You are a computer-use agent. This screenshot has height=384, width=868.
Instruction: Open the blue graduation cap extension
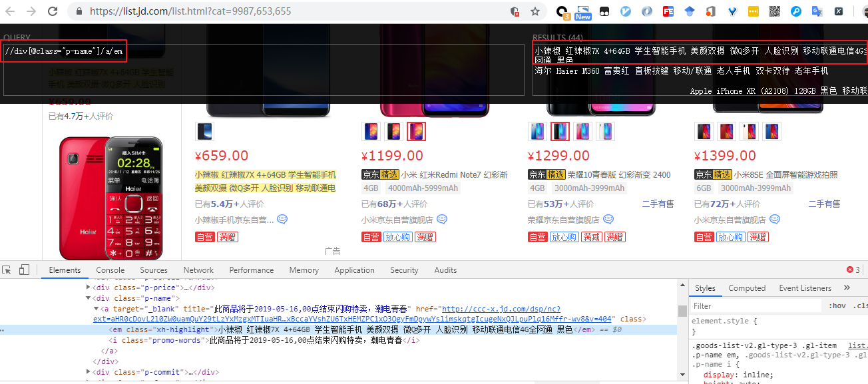689,11
